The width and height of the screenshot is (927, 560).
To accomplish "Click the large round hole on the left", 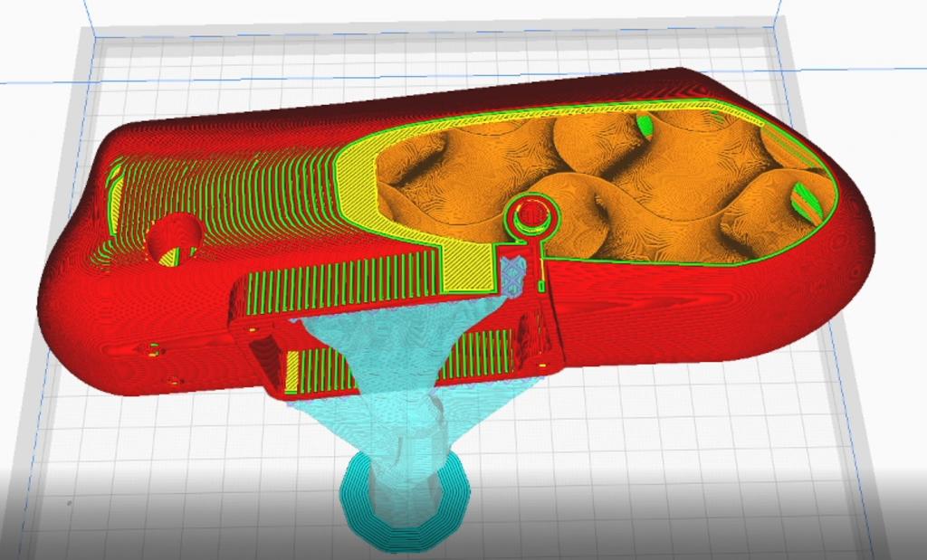I will point(174,239).
